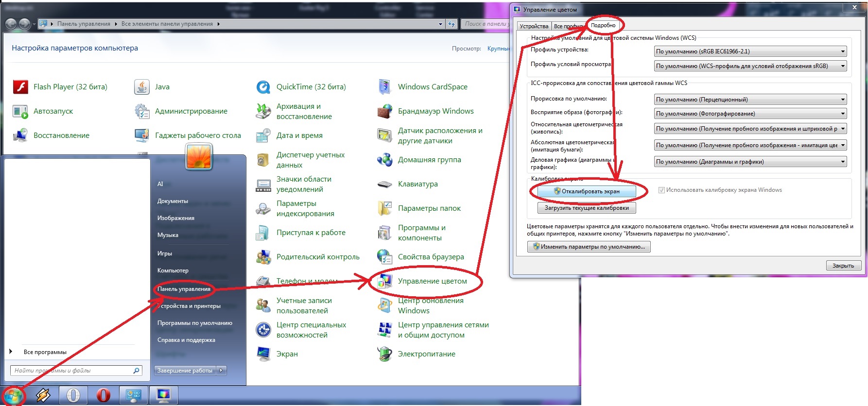Open Компьютер from the Start menu
Viewport: 868px width, 406px height.
[173, 271]
